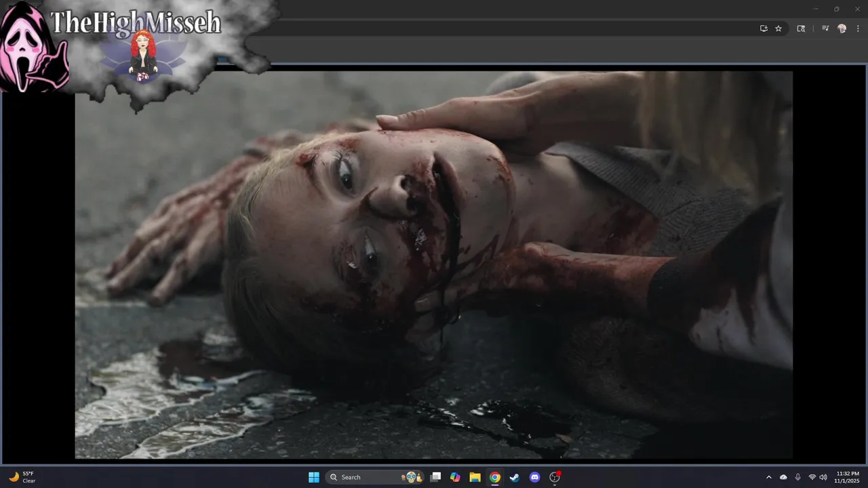The image size is (868, 488).
Task: Open Chrome's three-dot menu
Action: 858,28
